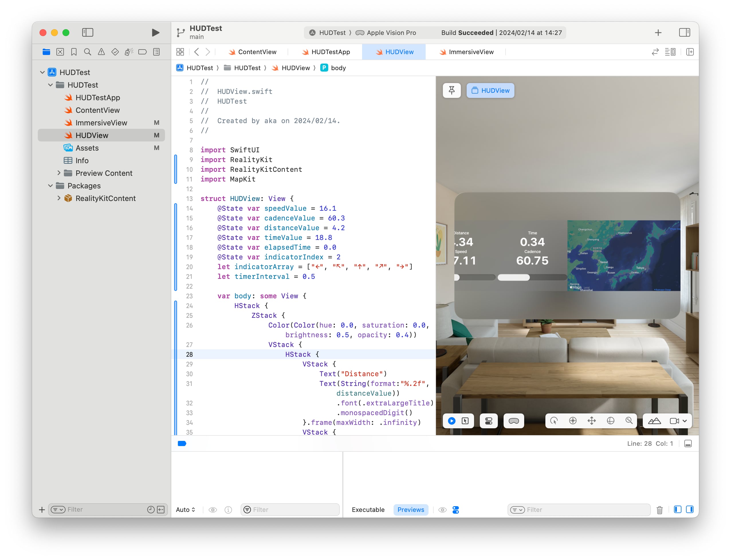Start the live preview mode button

[x=451, y=421]
